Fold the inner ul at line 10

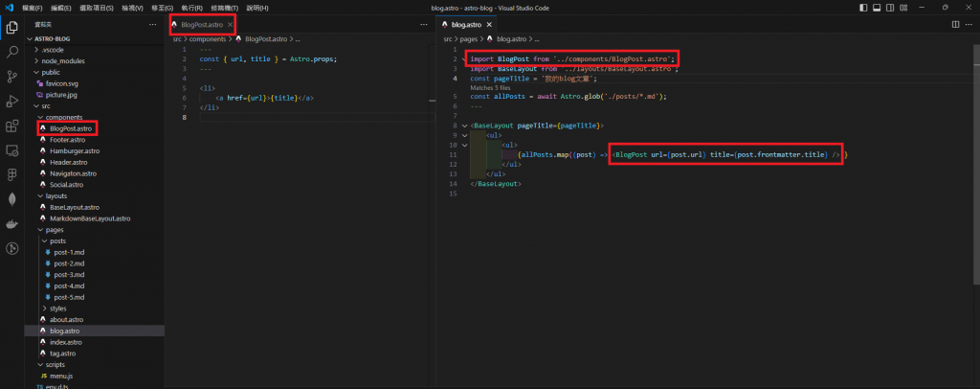pyautogui.click(x=464, y=145)
